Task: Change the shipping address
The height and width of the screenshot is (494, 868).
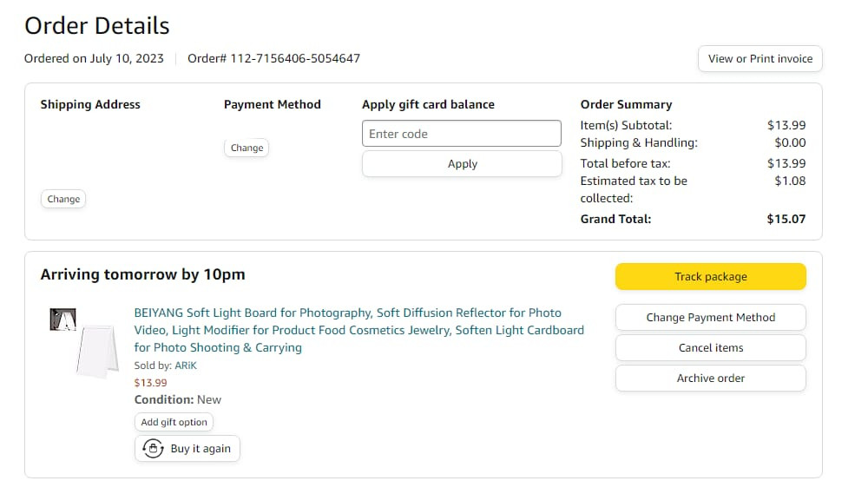Action: click(63, 199)
